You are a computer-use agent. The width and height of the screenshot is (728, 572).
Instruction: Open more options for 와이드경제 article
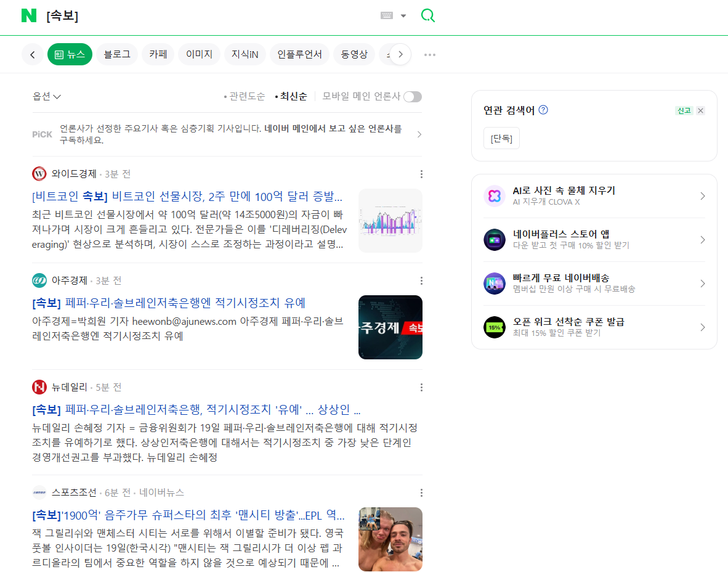pos(421,174)
